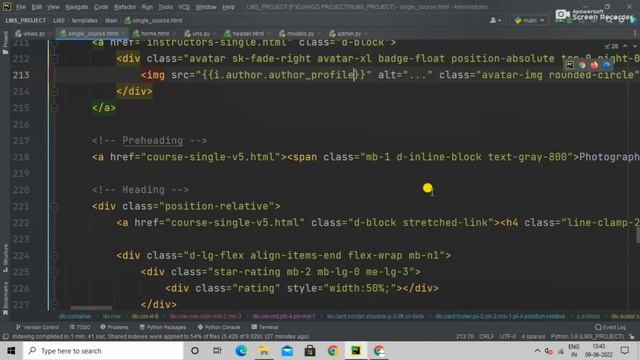Open the 'main' run configuration dropdown
The image size is (640, 360).
pos(529,20)
